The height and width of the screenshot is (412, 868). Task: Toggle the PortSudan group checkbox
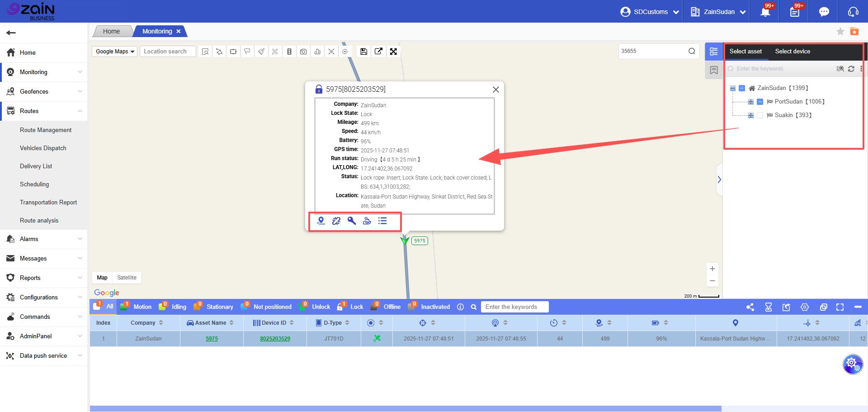(760, 102)
